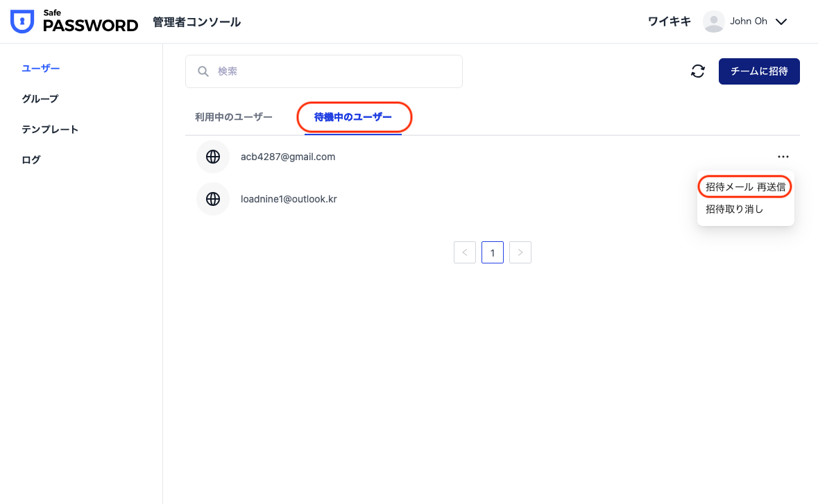
Task: Select page 1 in pagination
Action: [493, 252]
